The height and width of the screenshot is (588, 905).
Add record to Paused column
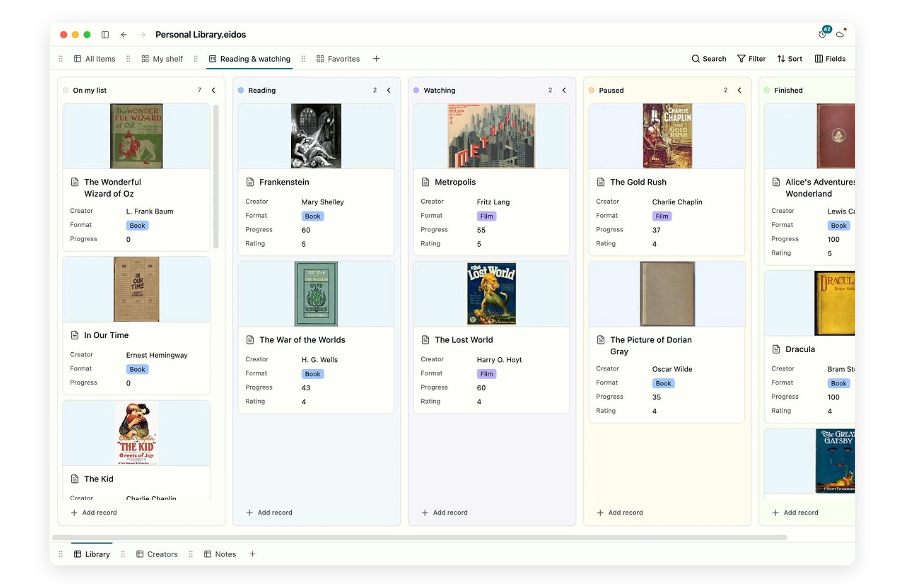tap(619, 512)
